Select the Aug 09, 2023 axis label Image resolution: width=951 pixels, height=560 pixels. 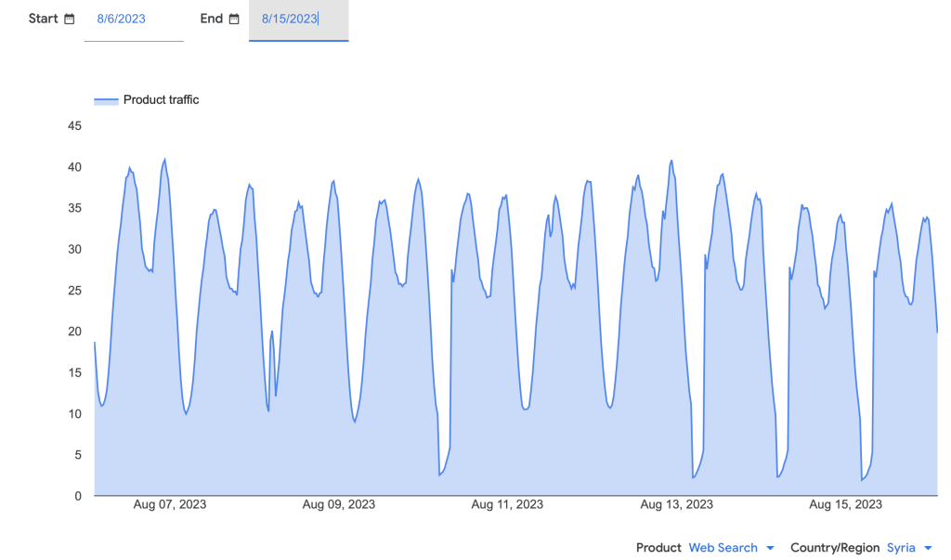click(x=339, y=505)
